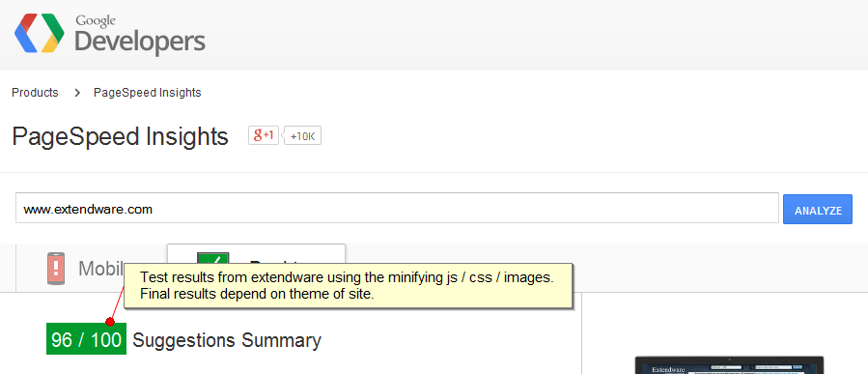Click the Google +1 button
The image size is (868, 374).
pos(264,135)
